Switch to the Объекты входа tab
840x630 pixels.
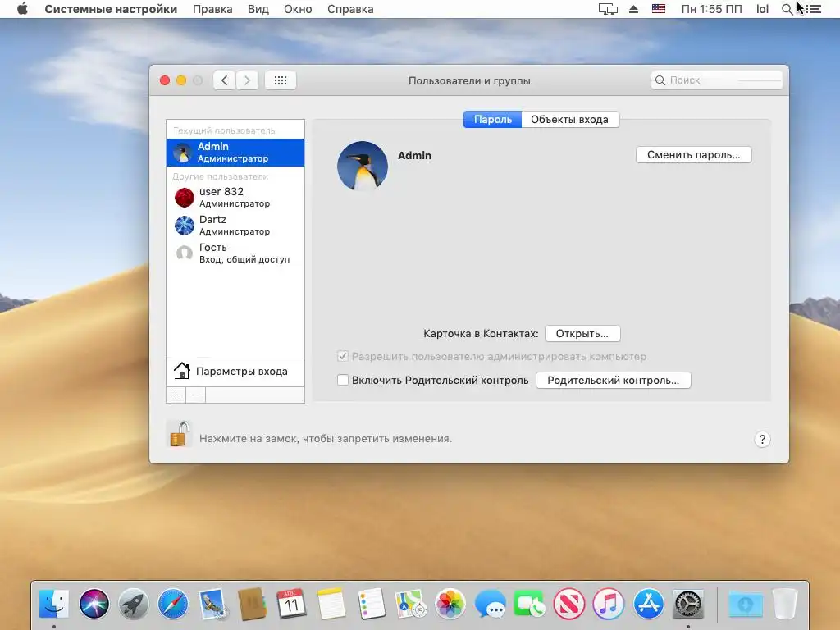pos(570,120)
